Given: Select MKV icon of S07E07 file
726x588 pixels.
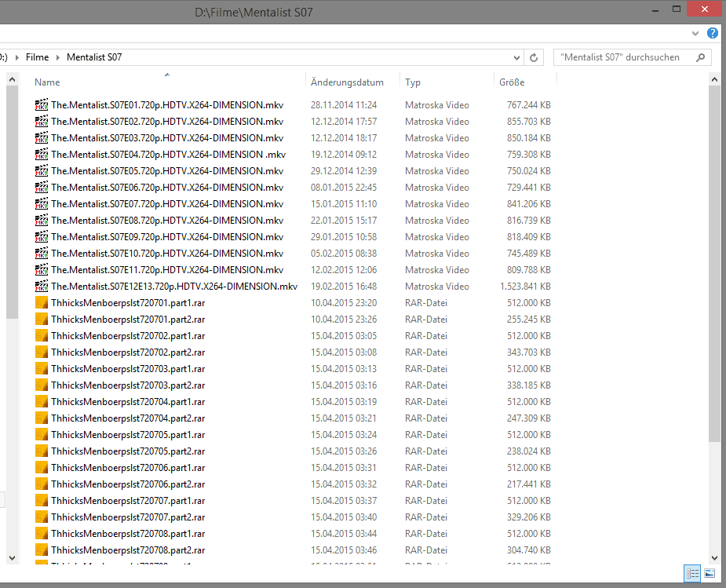Looking at the screenshot, I should [x=42, y=203].
